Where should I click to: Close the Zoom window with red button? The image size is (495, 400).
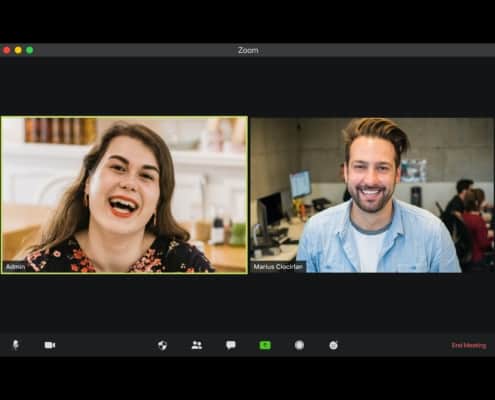[7, 50]
